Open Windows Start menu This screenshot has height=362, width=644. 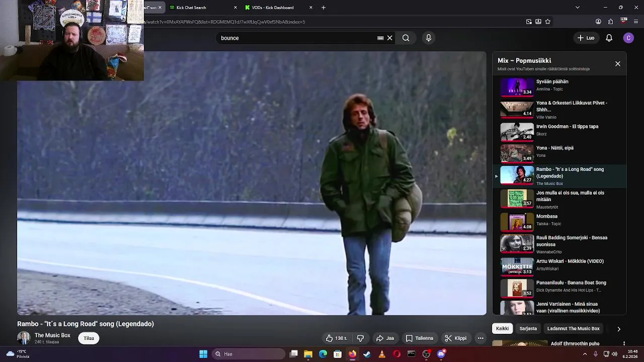coord(203,354)
